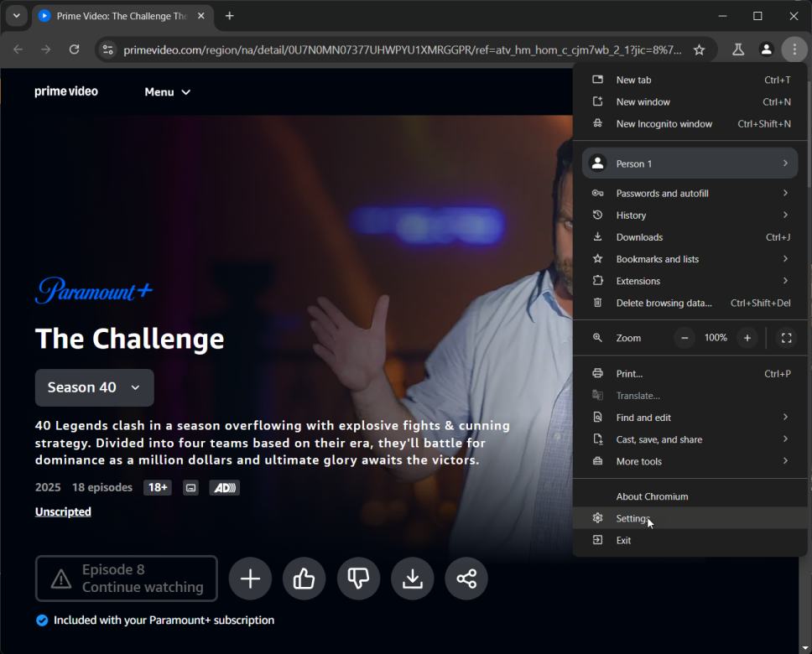Select Print from the menu
This screenshot has height=654, width=812.
pos(690,374)
